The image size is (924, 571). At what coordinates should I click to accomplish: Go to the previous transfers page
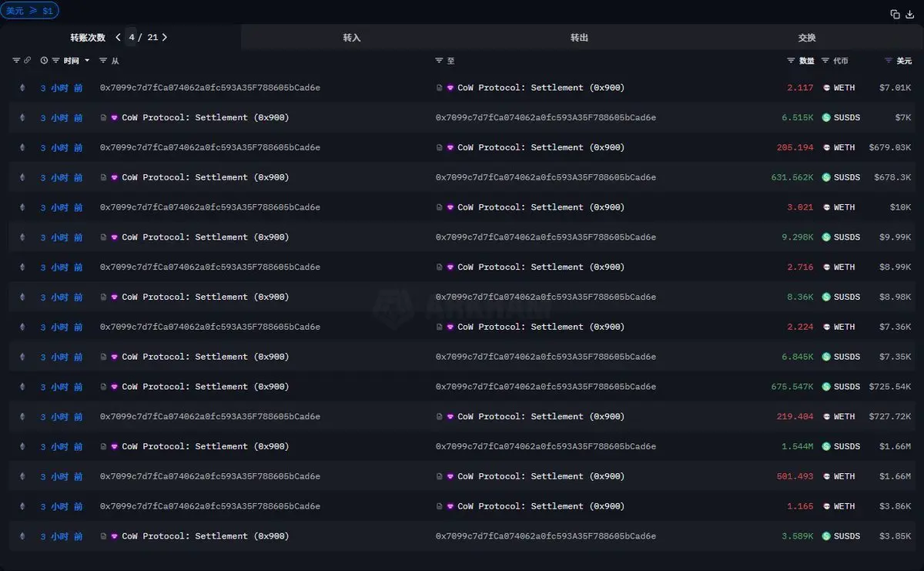pos(118,37)
